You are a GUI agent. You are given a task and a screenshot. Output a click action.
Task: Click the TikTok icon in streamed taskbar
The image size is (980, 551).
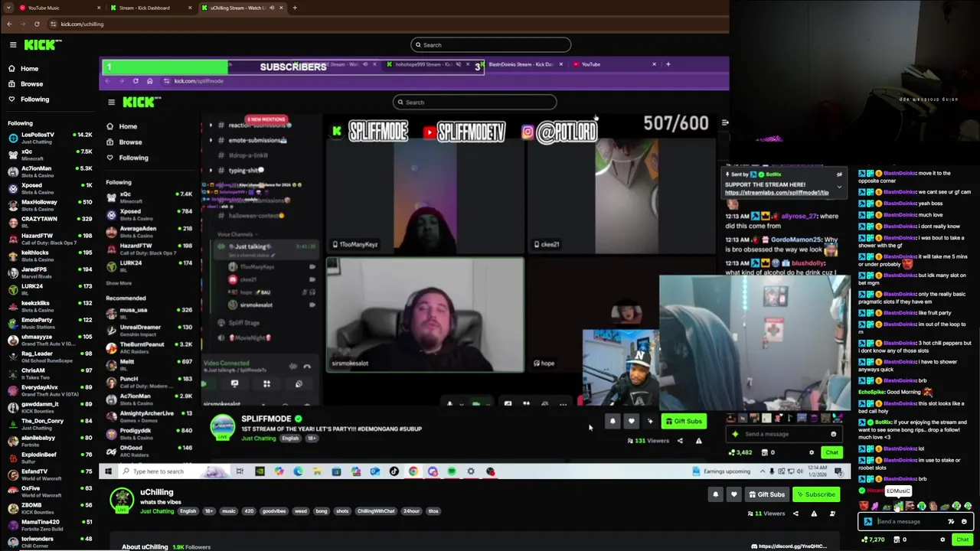pyautogui.click(x=394, y=471)
